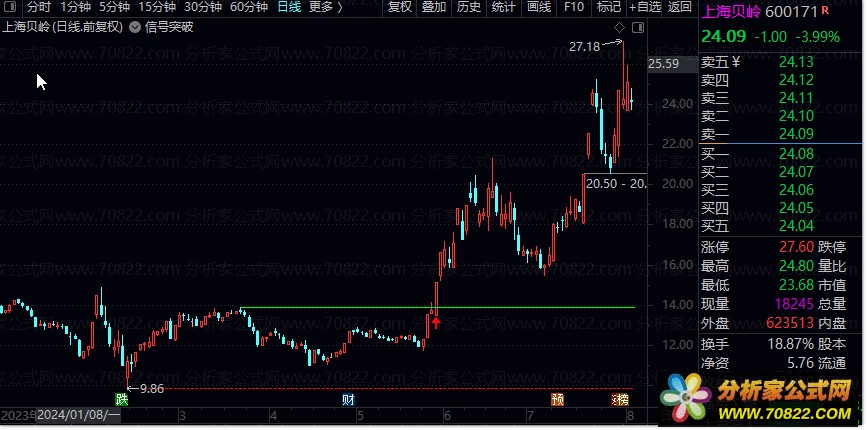Screen dimensions: 868x430
Task: Switch to the 5分钟 period
Action: (x=115, y=7)
